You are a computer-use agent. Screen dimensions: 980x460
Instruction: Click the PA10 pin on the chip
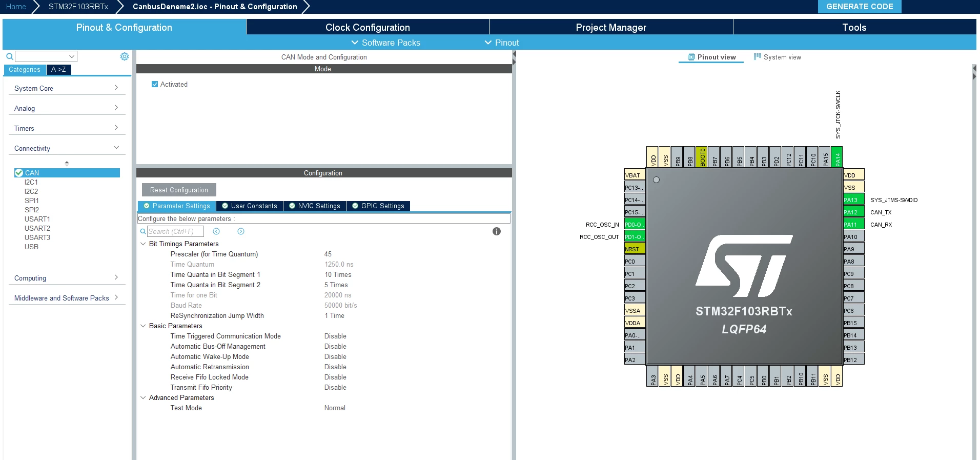854,236
